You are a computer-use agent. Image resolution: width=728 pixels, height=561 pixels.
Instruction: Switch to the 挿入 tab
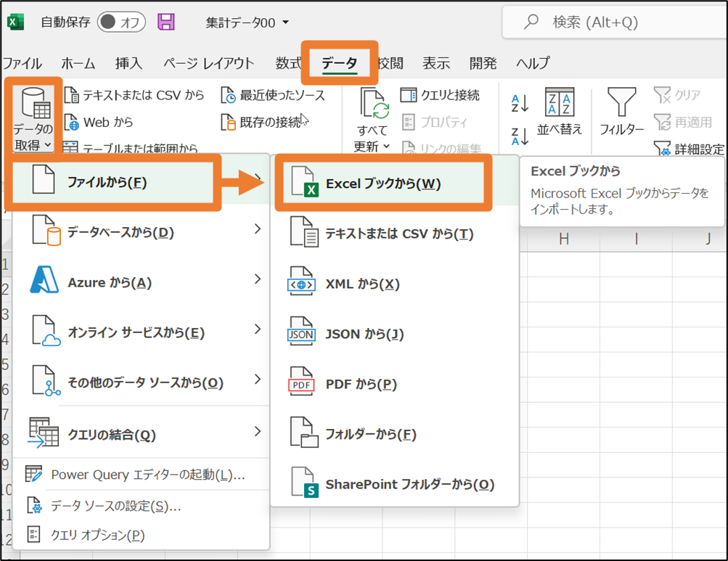(x=128, y=62)
